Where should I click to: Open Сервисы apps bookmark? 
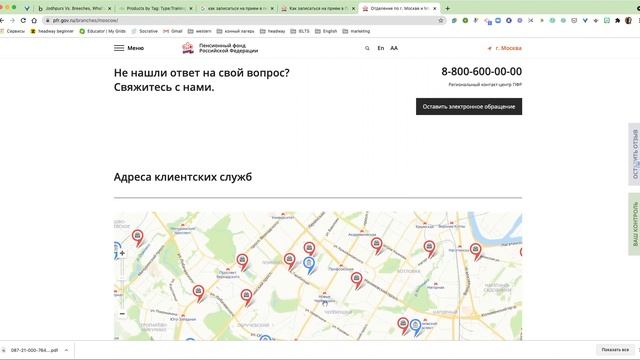[13, 31]
